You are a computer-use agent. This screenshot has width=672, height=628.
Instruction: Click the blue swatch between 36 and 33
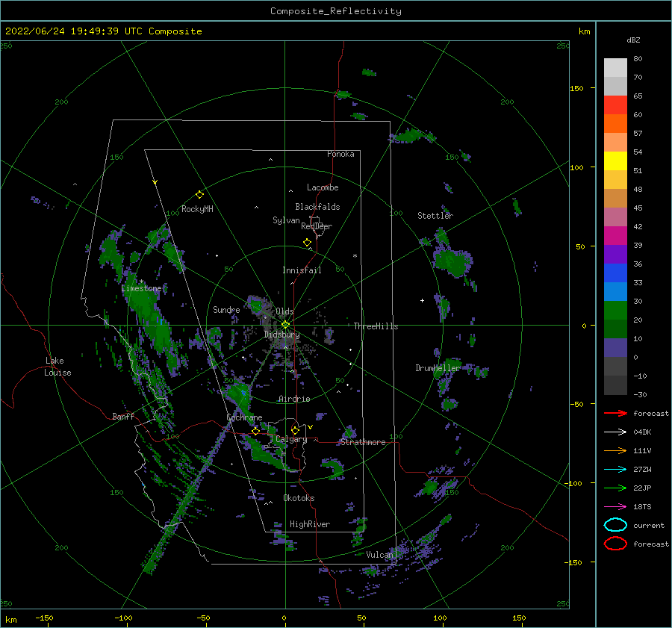click(x=615, y=273)
